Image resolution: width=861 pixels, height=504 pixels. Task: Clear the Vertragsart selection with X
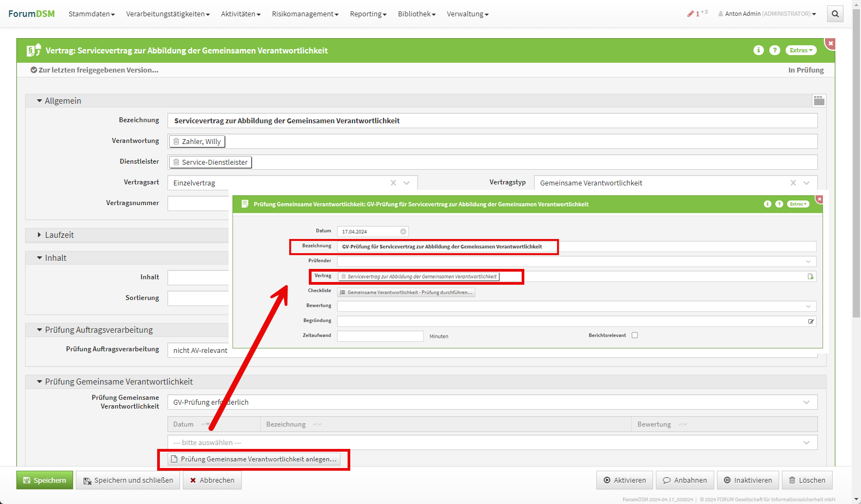point(393,183)
